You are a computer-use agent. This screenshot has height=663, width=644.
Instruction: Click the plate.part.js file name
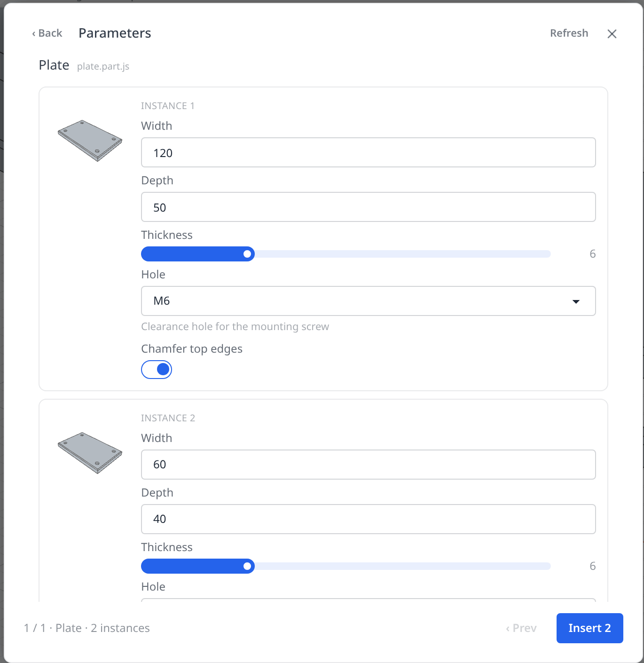tap(103, 66)
